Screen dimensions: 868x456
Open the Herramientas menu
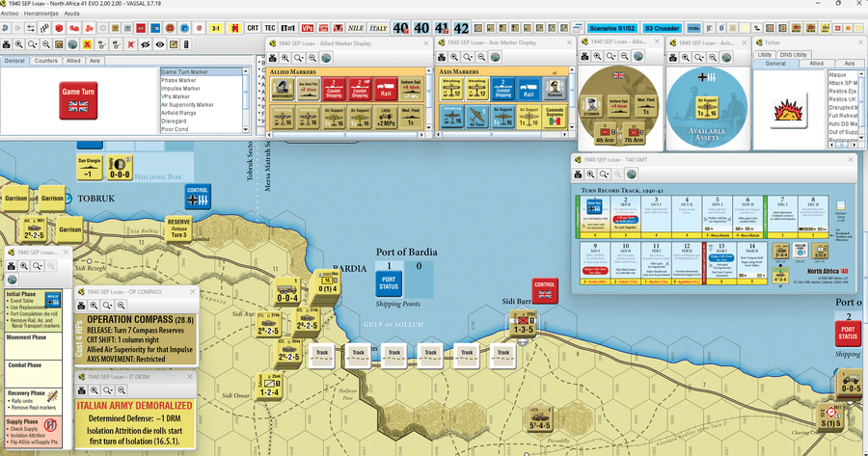pyautogui.click(x=41, y=13)
